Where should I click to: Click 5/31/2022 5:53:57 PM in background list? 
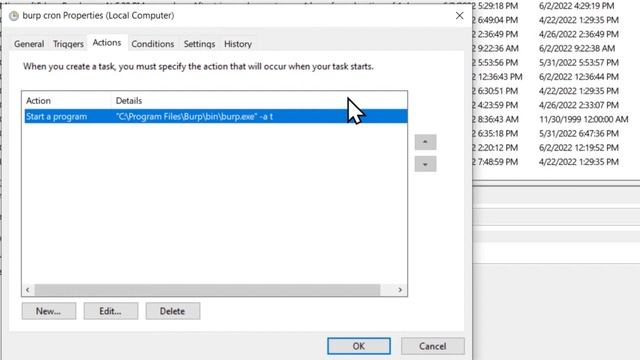(x=579, y=62)
